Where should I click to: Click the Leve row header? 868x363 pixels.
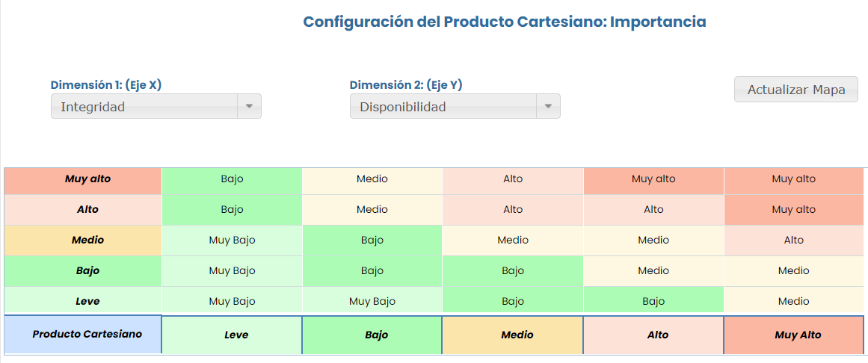(83, 302)
